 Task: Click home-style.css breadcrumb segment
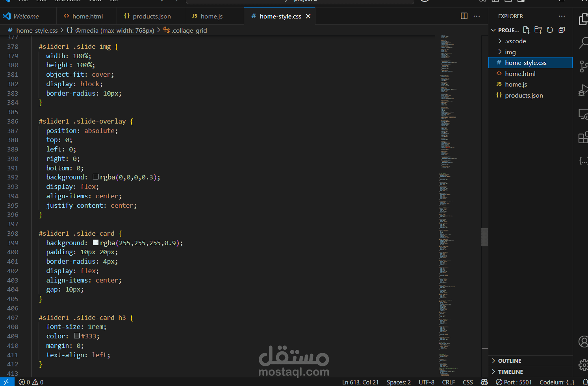pyautogui.click(x=37, y=30)
